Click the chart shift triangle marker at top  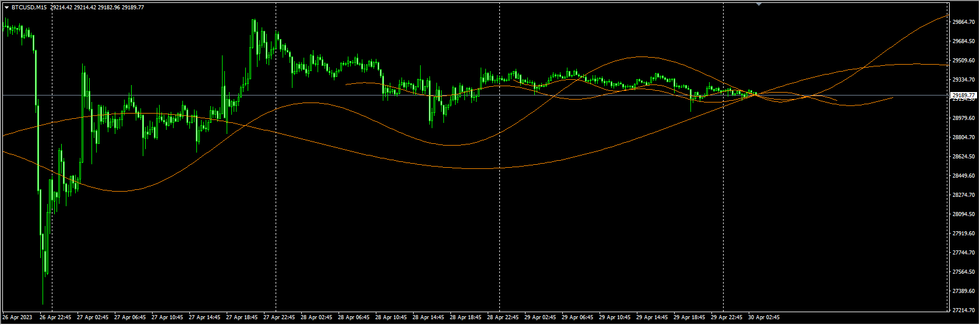click(x=759, y=4)
